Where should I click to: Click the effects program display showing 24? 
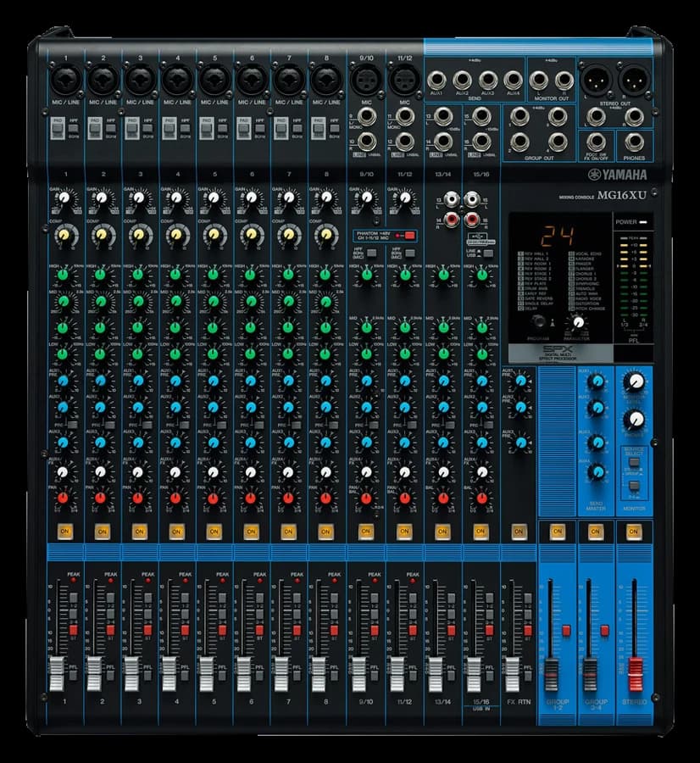pyautogui.click(x=558, y=236)
